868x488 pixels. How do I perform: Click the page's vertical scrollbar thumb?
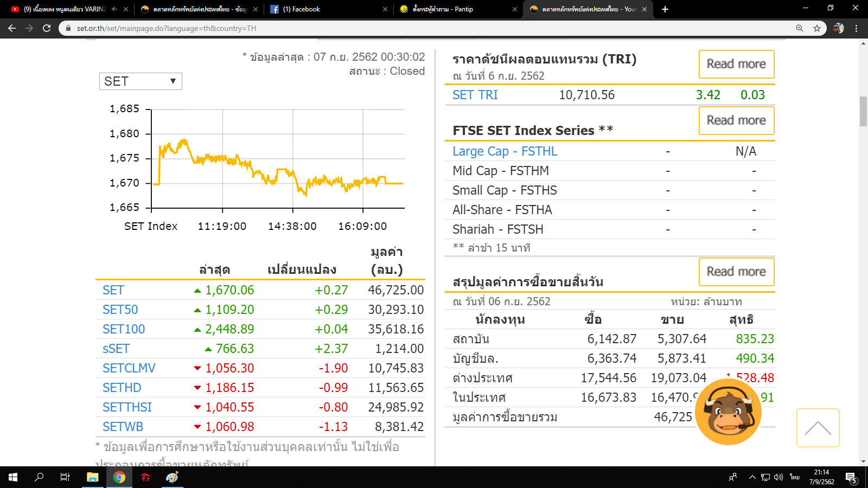[x=863, y=111]
